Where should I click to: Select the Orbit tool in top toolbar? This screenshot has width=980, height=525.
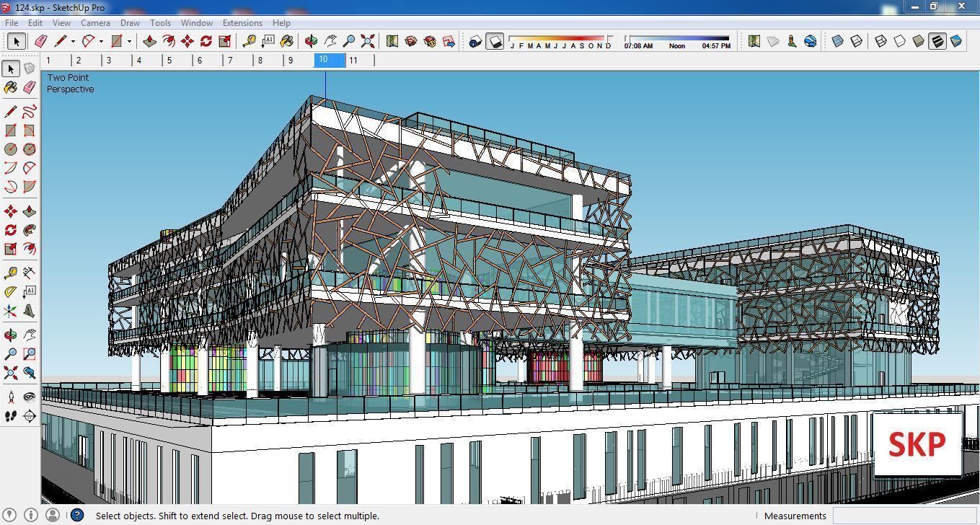312,41
